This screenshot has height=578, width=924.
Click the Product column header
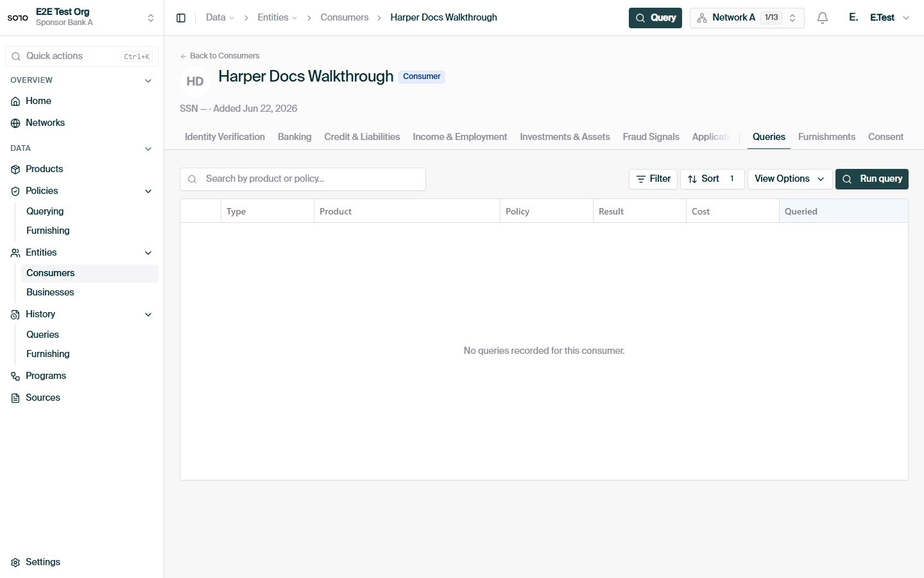point(407,211)
